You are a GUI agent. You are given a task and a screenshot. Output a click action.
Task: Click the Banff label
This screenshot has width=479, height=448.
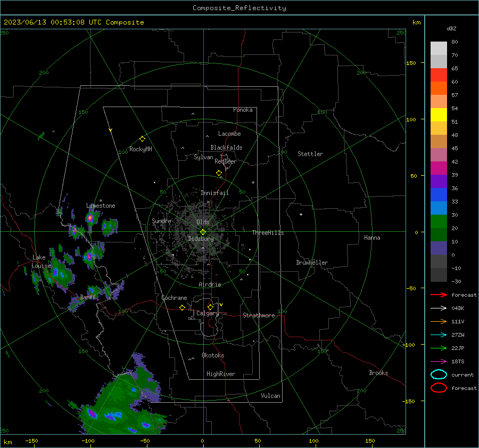(88, 297)
